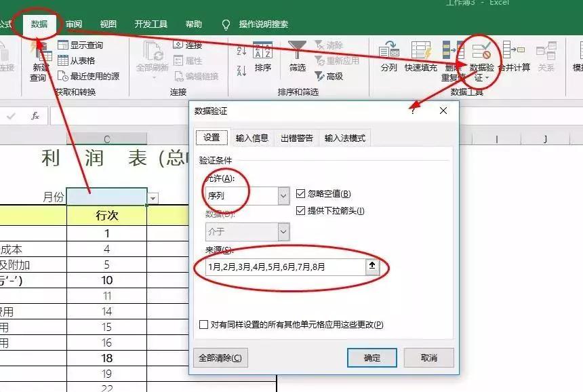Click the 来源 input field
This screenshot has width=583, height=392.
(285, 267)
